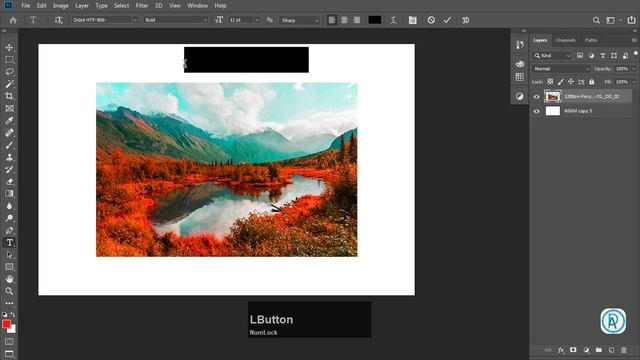Open the File menu
The height and width of the screenshot is (360, 640).
26,6
